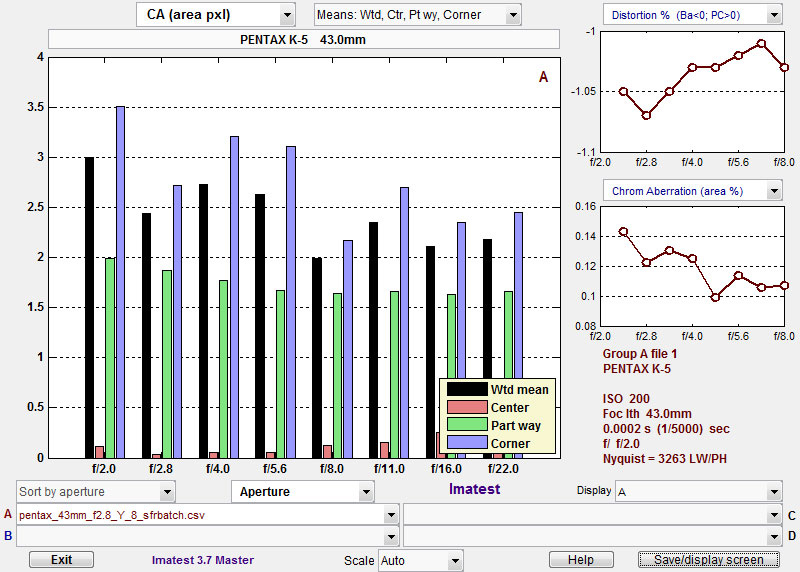Click the Center red legend swatch
Screen dimensions: 800x572
(467, 407)
